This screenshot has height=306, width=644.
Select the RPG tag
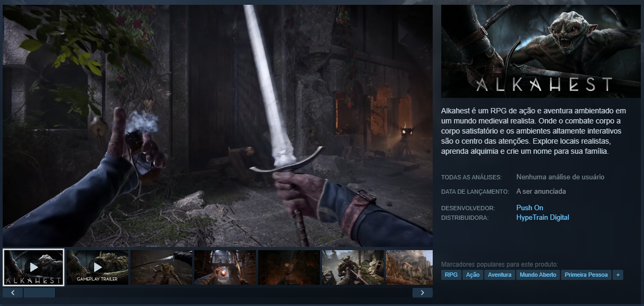pos(451,275)
